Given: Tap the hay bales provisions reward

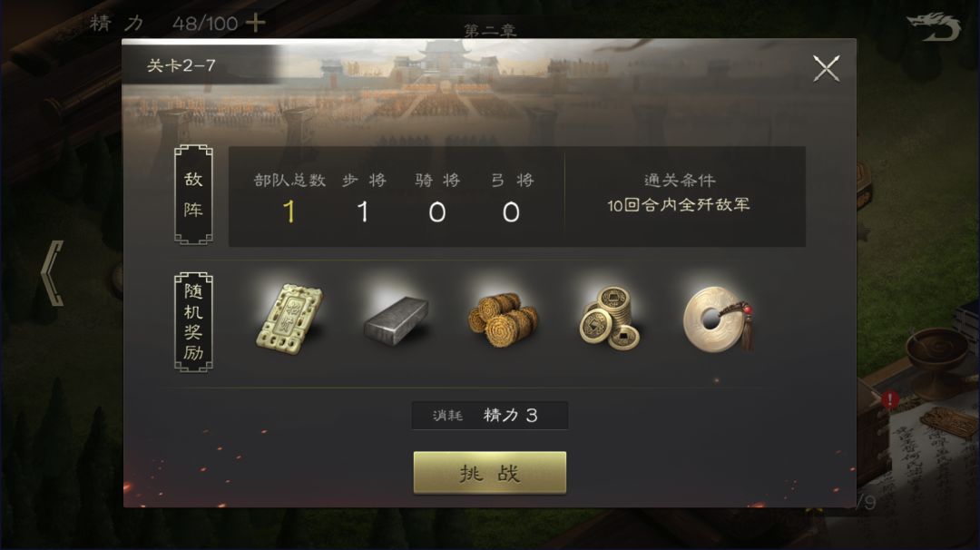Looking at the screenshot, I should tap(503, 319).
